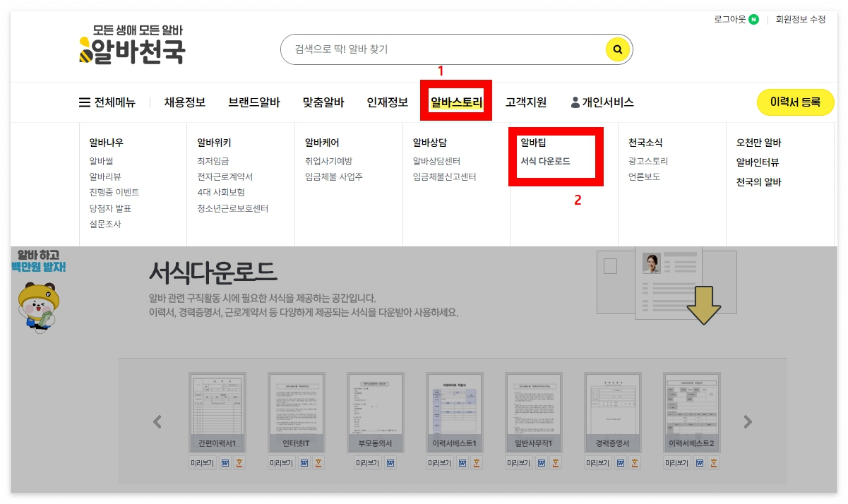Open 4대 사회보험 submenu item
Image resolution: width=848 pixels, height=504 pixels.
pyautogui.click(x=221, y=193)
